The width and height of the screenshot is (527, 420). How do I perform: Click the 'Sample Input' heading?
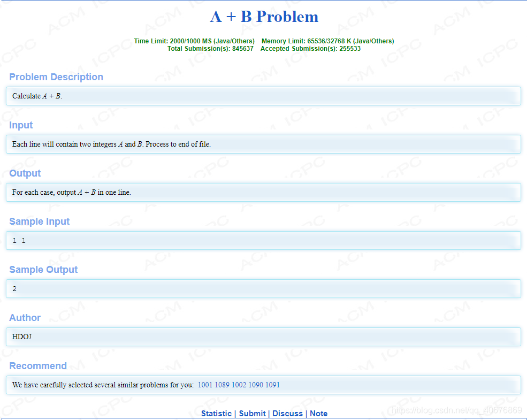pos(39,222)
